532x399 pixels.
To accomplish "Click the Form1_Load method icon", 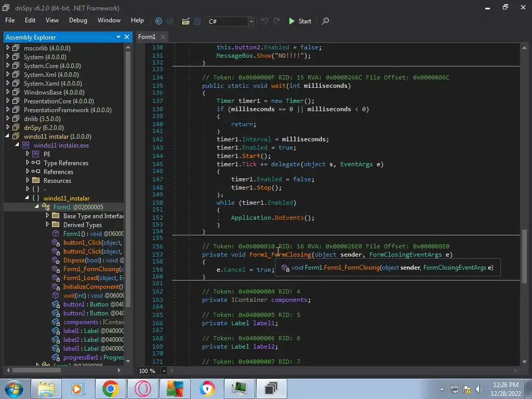I will [x=56, y=277].
